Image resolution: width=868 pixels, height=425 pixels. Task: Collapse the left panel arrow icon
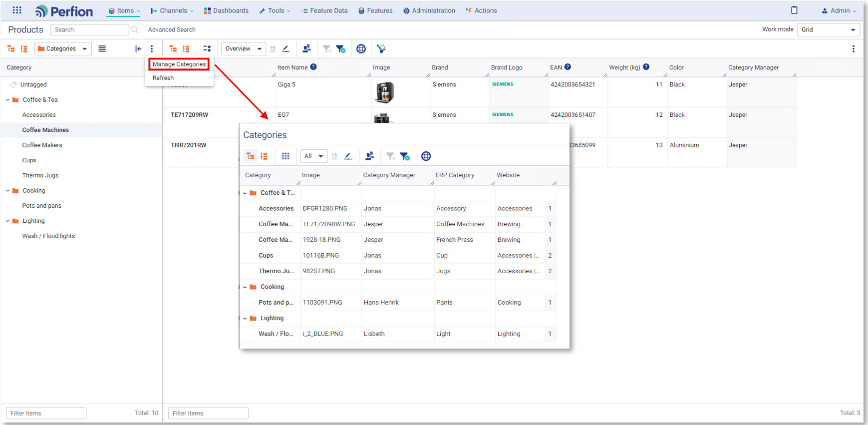pyautogui.click(x=138, y=48)
